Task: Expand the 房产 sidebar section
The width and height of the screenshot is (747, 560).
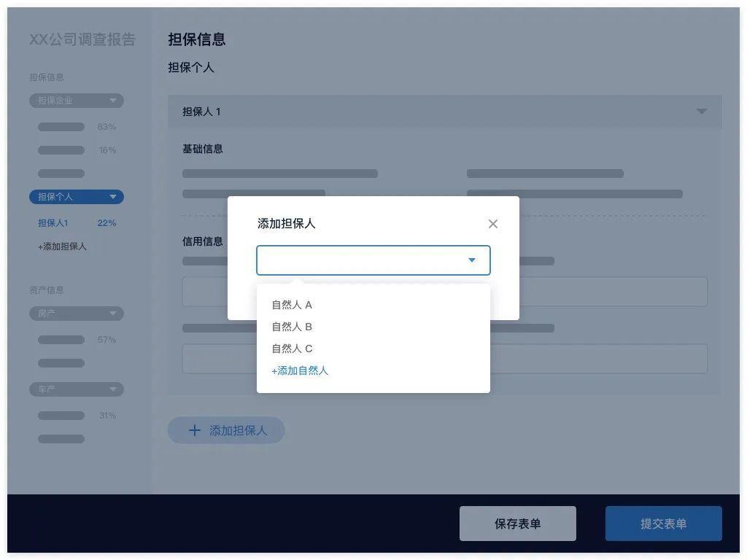Action: (x=76, y=314)
